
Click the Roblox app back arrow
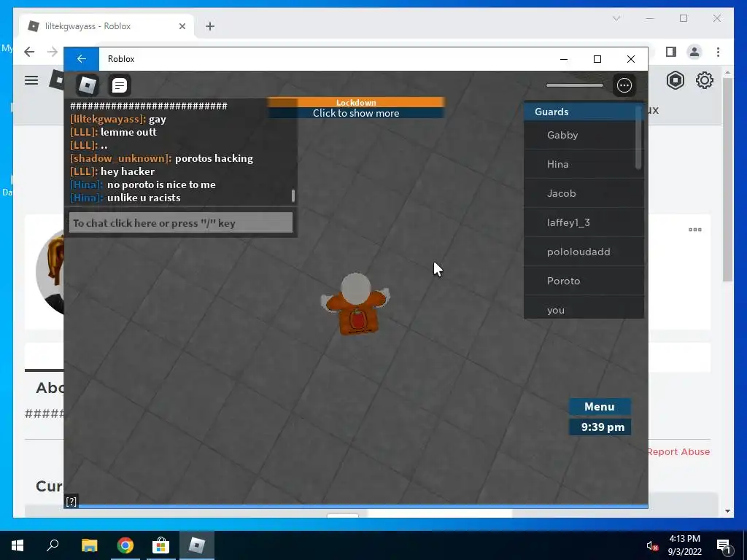(82, 58)
